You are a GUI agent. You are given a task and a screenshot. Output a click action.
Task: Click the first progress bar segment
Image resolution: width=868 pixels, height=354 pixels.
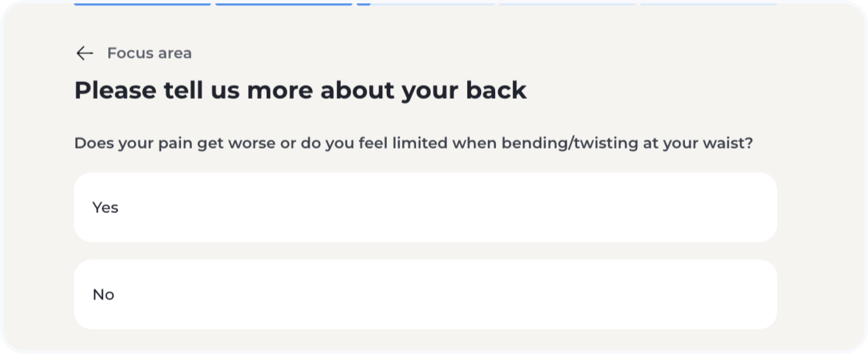coord(142,3)
